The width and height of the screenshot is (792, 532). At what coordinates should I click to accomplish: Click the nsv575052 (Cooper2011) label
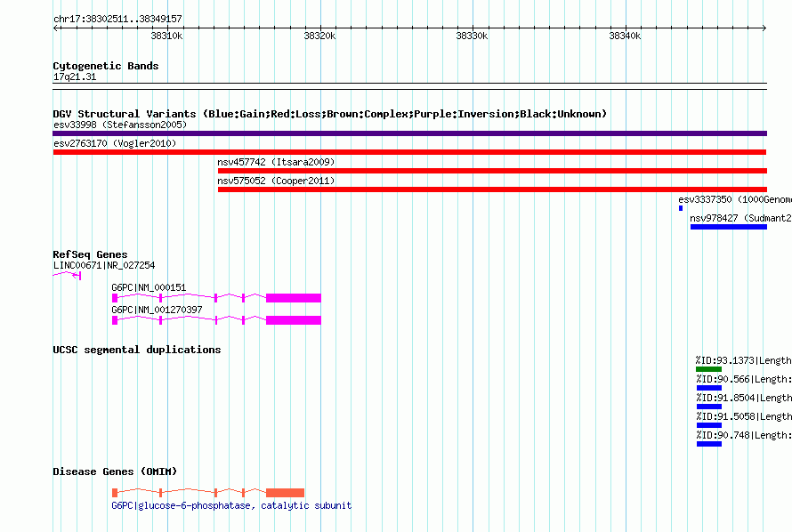pyautogui.click(x=276, y=181)
